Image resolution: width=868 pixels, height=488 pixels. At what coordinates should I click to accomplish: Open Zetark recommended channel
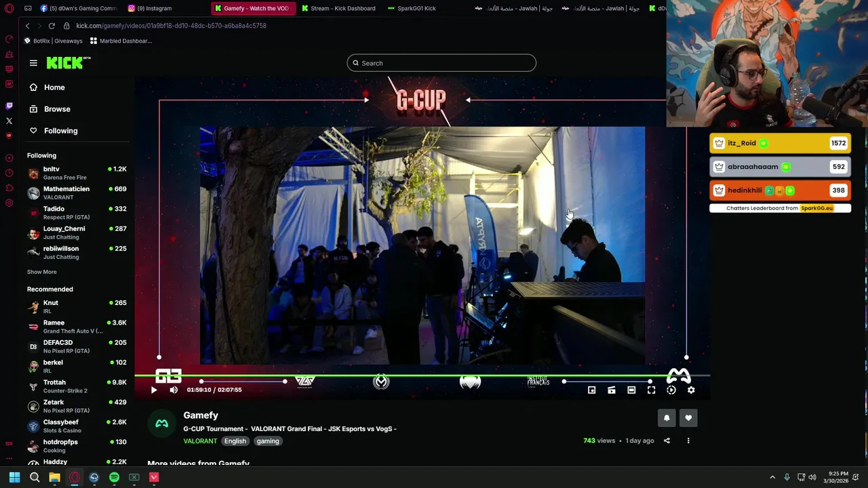pos(77,406)
